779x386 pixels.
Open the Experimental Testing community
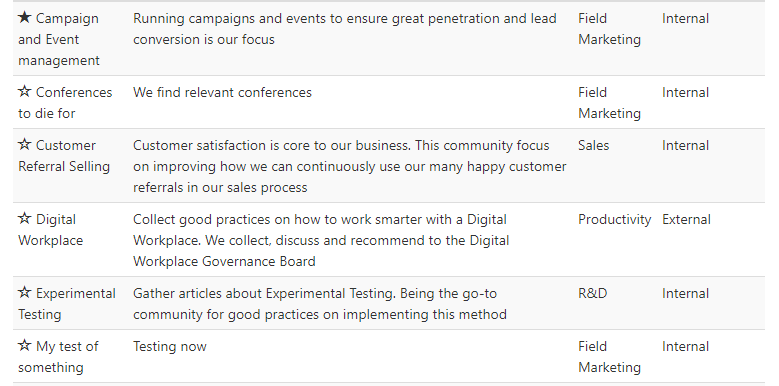(67, 304)
